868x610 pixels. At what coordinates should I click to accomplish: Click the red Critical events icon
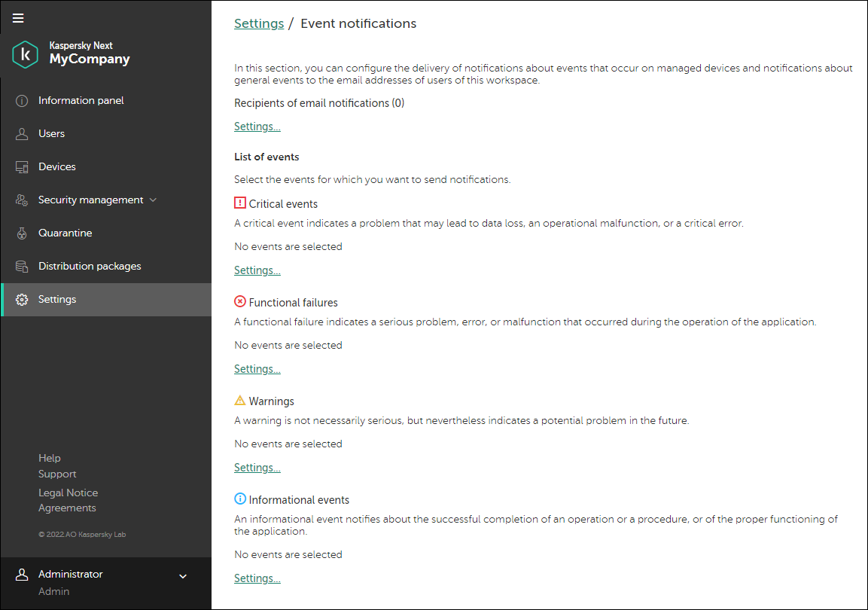240,203
